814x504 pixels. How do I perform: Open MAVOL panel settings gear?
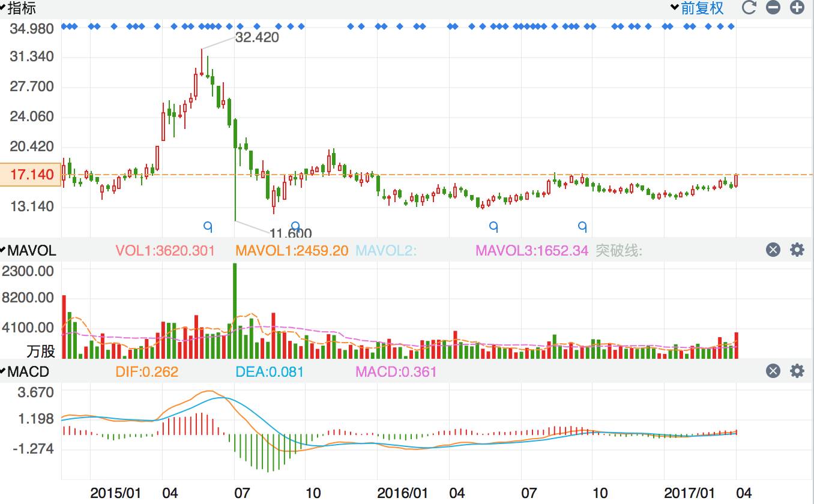coord(797,250)
